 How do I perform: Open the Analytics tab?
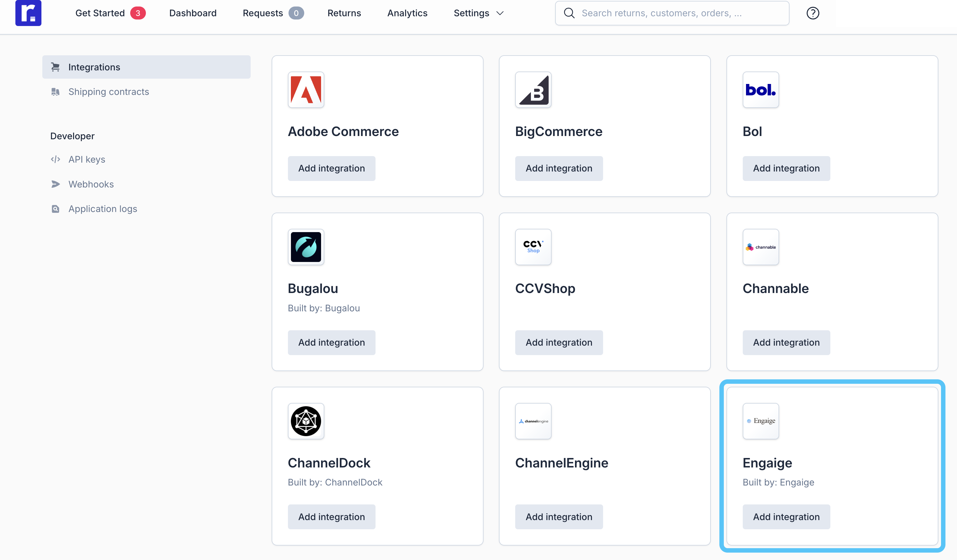coord(407,13)
